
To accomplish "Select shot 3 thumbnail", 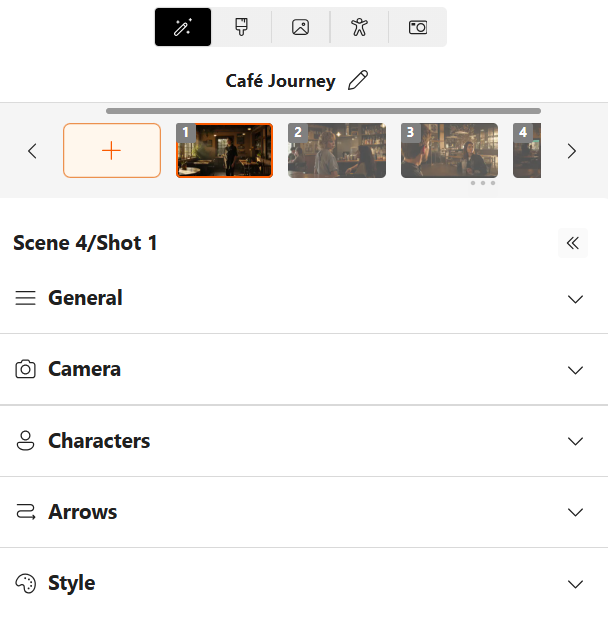I will click(449, 150).
